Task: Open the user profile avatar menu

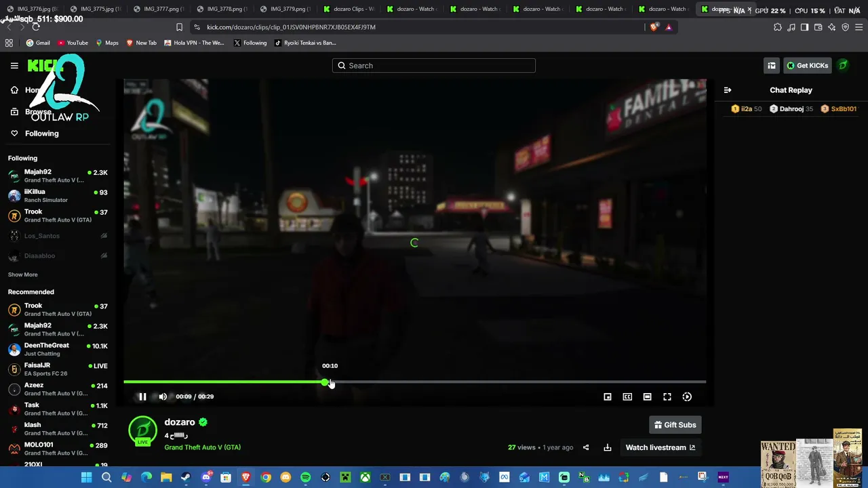Action: (844, 66)
